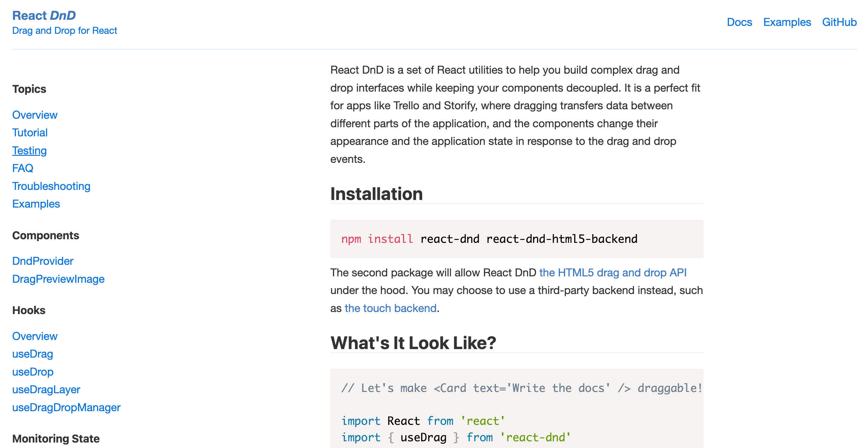
Task: Open the DragPreviewImage component docs
Action: (x=58, y=279)
